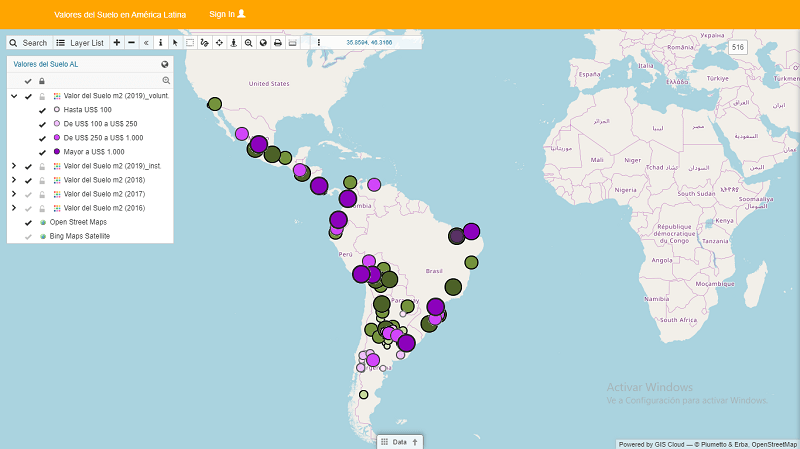This screenshot has height=449, width=800.
Task: Expand the Valor del Suelo m2 (2016) layer
Action: click(x=13, y=208)
